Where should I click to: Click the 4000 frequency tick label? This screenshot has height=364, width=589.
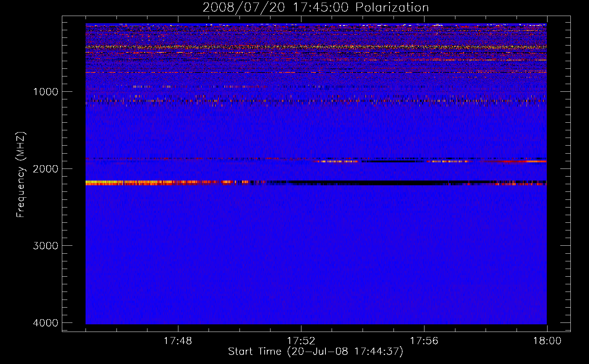click(46, 323)
